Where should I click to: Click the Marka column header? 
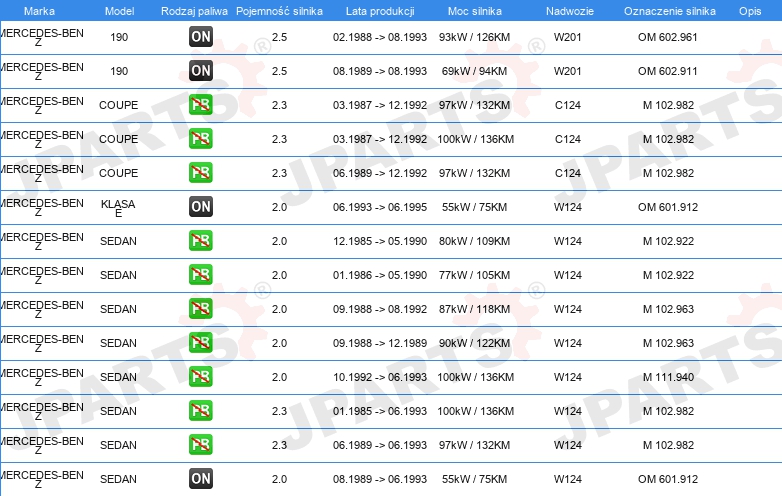click(x=39, y=11)
